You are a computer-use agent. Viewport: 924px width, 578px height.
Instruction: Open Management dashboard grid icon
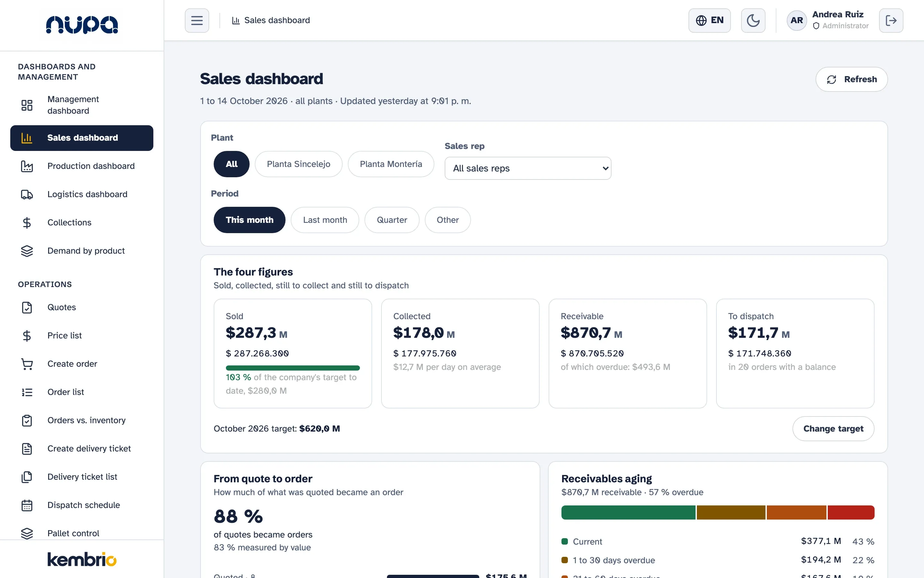(x=27, y=105)
